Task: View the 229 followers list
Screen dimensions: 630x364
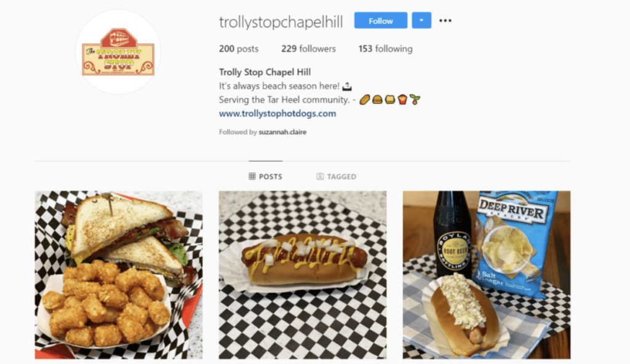Action: pos(308,49)
